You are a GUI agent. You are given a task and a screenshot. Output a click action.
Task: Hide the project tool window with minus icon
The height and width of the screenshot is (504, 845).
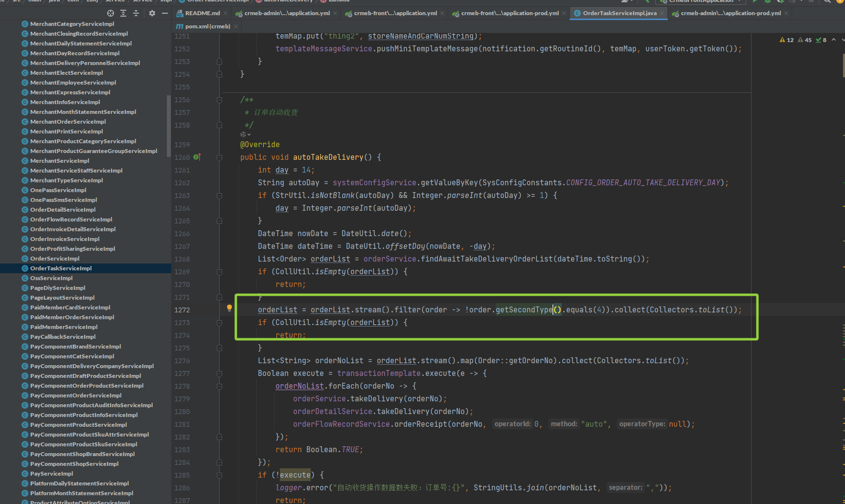pos(165,13)
